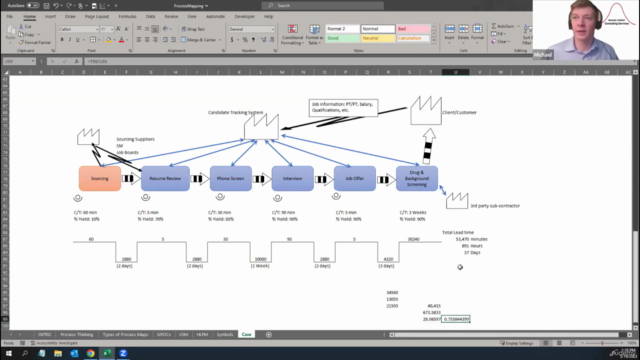Apply the Neutral cell style

pos(378,38)
